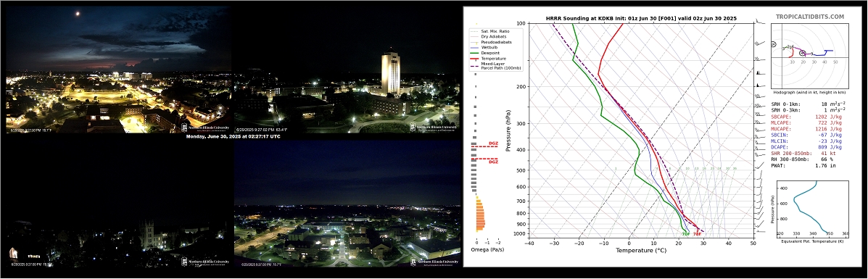Viewport: 868px width, 279px height.
Task: Click the moon in the skyline webcam
Action: click(78, 14)
